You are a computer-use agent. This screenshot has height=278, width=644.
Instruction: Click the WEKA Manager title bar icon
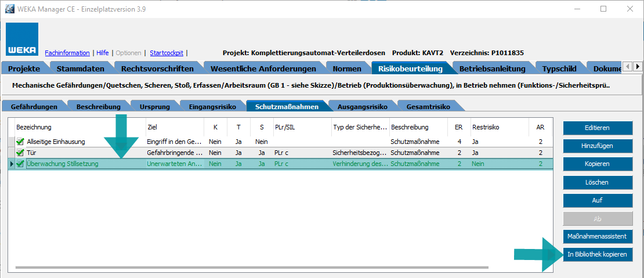[10, 9]
